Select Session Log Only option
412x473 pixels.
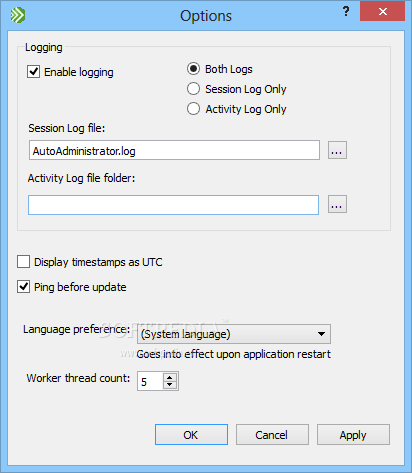(x=193, y=89)
